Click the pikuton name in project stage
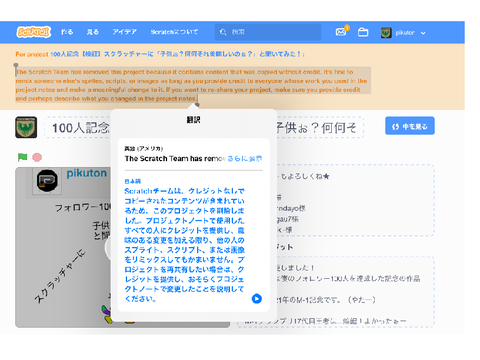The width and height of the screenshot is (480, 360). [x=87, y=173]
